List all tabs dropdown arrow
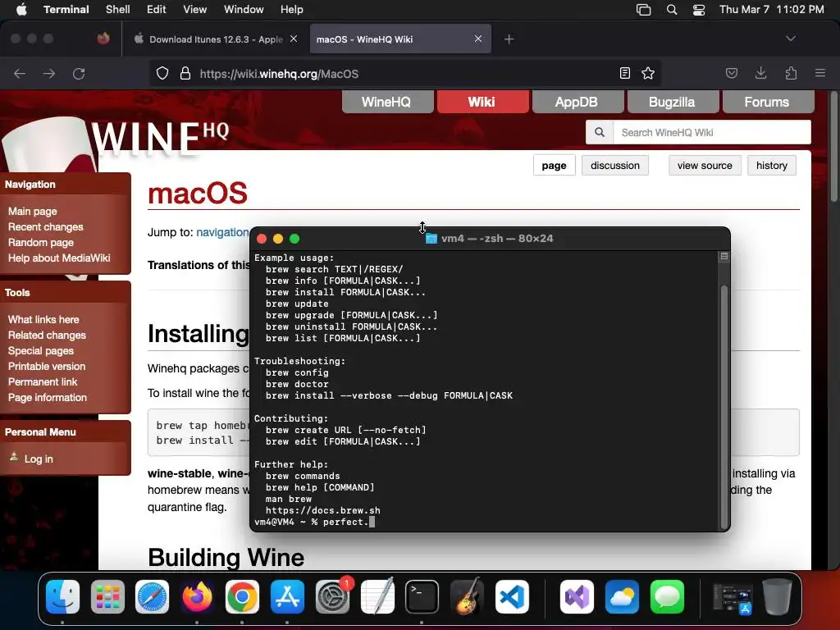Screen dimensions: 840x630 (x=790, y=39)
